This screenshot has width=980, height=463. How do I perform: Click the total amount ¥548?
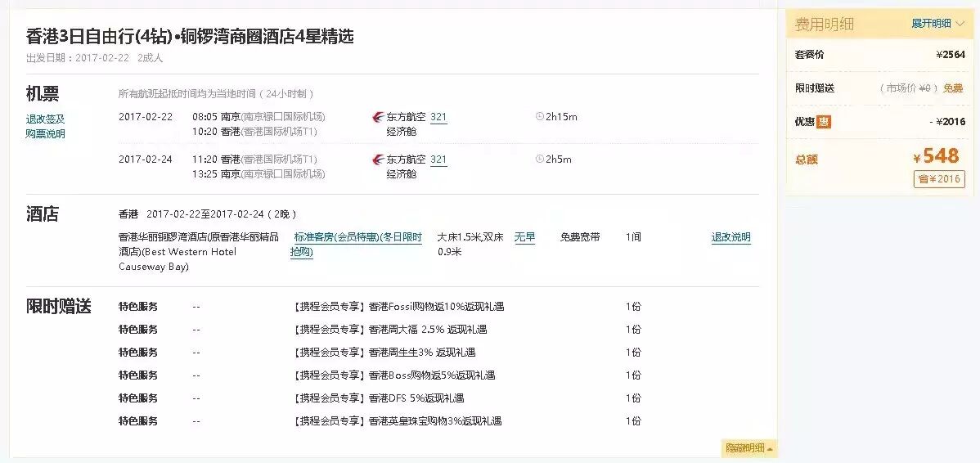(x=936, y=155)
